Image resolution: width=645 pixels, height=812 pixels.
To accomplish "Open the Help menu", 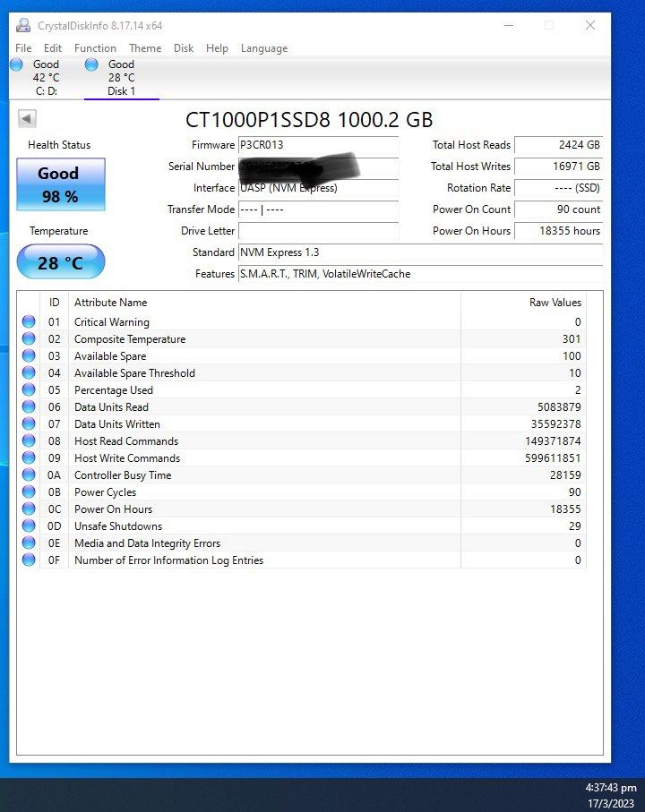I will pos(217,48).
